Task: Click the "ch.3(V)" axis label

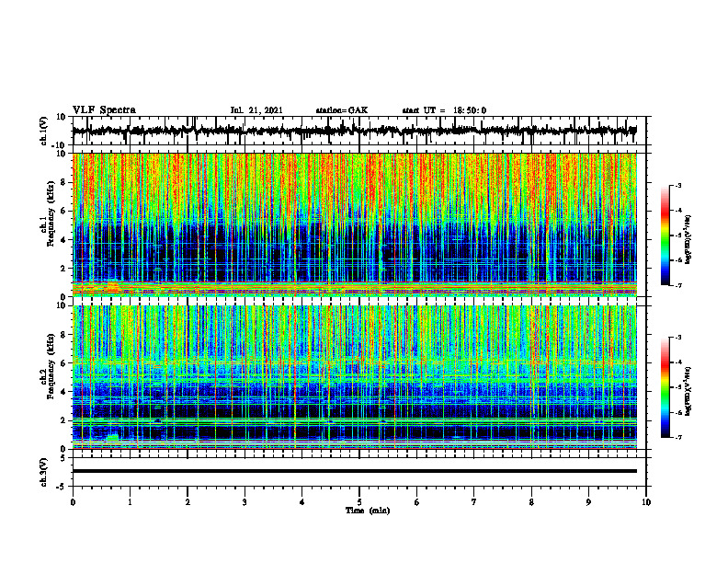Action: point(44,472)
